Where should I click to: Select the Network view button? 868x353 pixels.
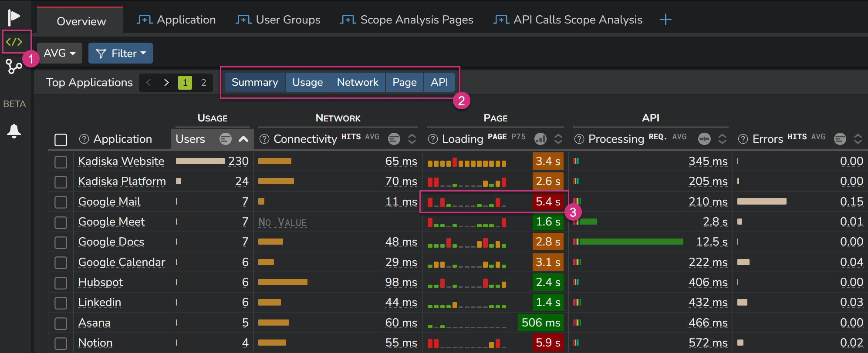[x=358, y=82]
